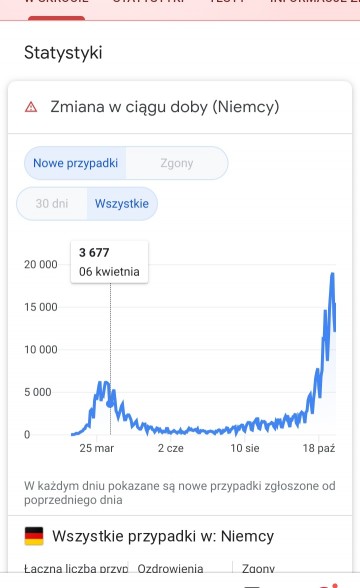Open the Ozdrowienia column
This screenshot has width=360, height=588.
(x=170, y=568)
